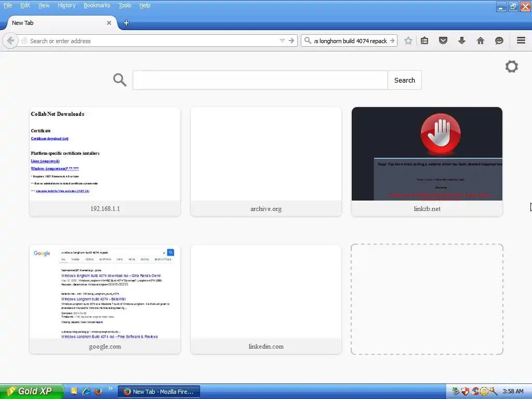The height and width of the screenshot is (399, 532).
Task: Click the Hello chat smiley icon
Action: [499, 41]
